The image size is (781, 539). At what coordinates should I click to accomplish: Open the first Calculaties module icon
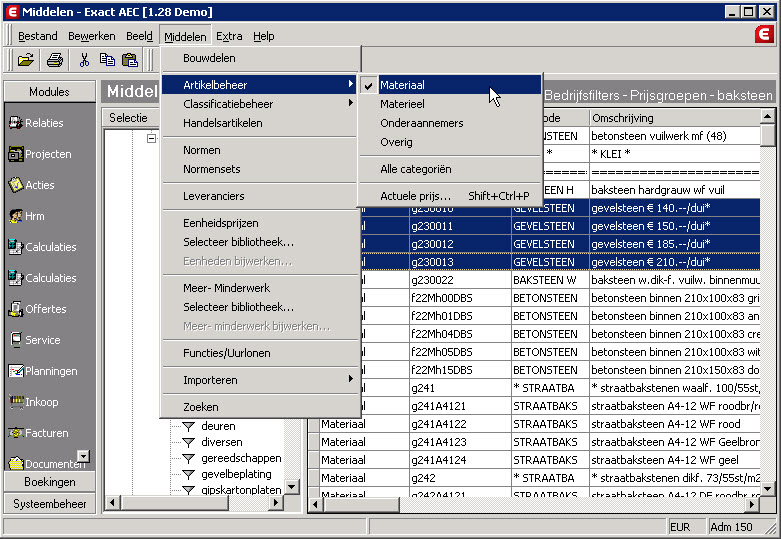[x=15, y=247]
